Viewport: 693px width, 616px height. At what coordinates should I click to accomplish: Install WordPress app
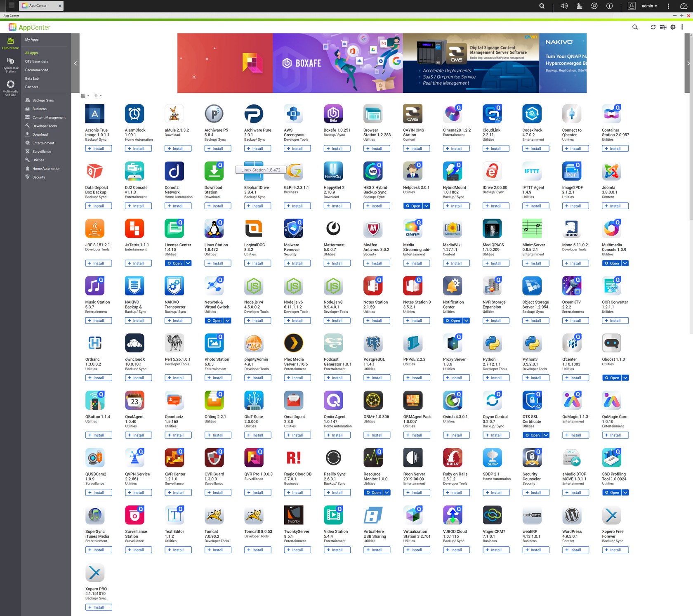575,550
